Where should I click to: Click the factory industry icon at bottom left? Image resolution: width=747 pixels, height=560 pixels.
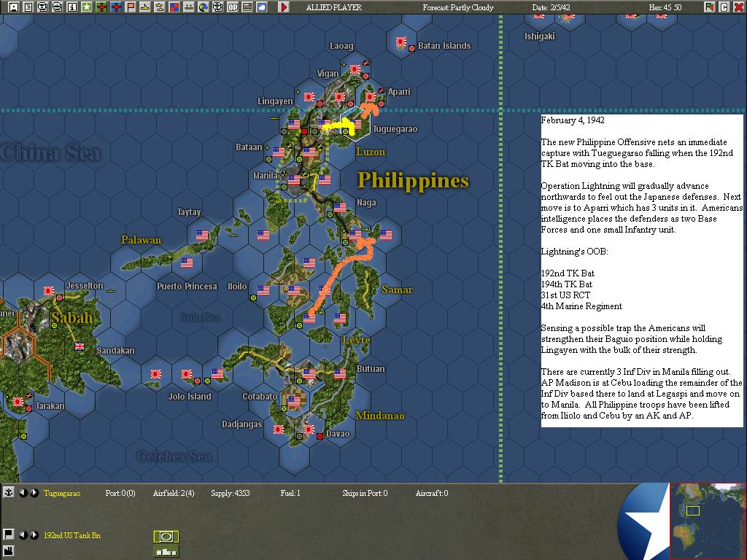[x=9, y=553]
